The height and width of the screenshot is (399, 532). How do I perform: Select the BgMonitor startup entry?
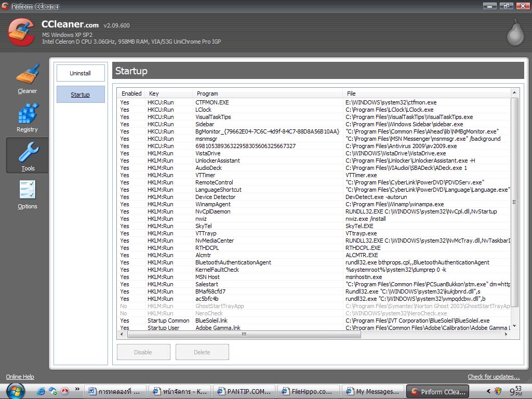(313, 131)
